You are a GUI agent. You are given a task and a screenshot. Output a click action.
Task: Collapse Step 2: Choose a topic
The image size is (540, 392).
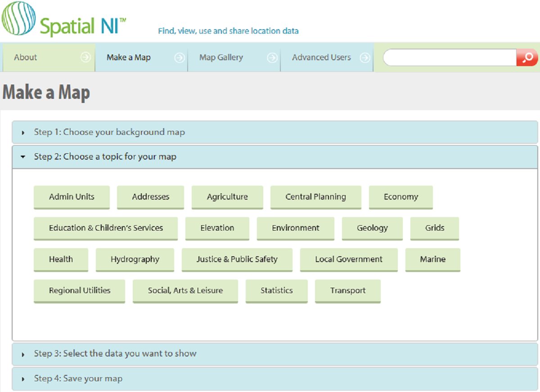275,157
